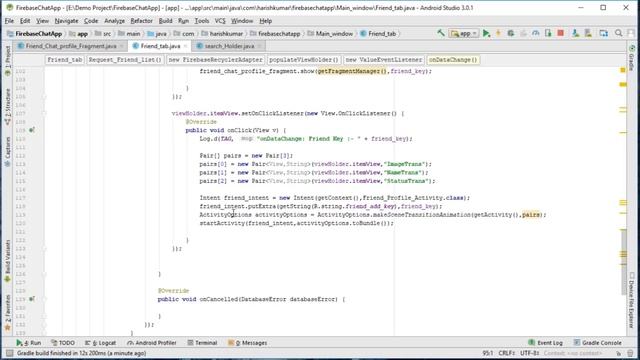640x360 pixels.
Task: Open the Build Variants side panel
Action: (x=8, y=261)
